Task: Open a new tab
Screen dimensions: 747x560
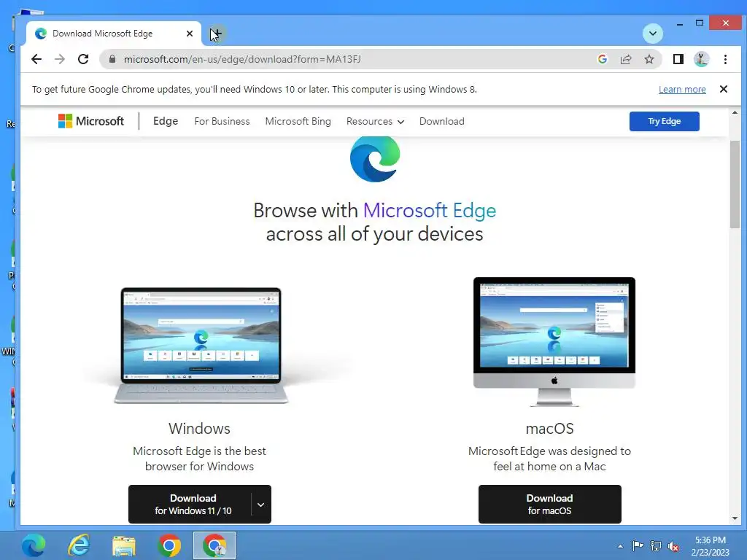Action: (216, 34)
